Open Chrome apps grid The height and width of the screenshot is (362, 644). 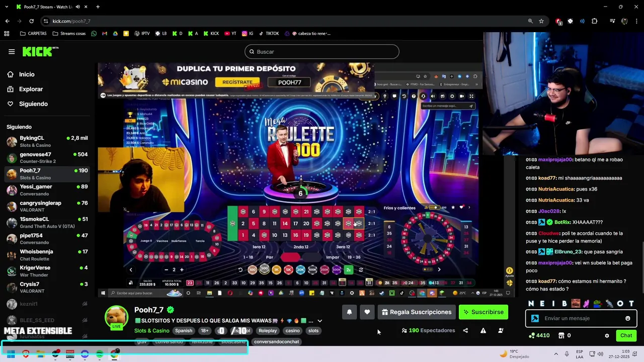pyautogui.click(x=7, y=34)
